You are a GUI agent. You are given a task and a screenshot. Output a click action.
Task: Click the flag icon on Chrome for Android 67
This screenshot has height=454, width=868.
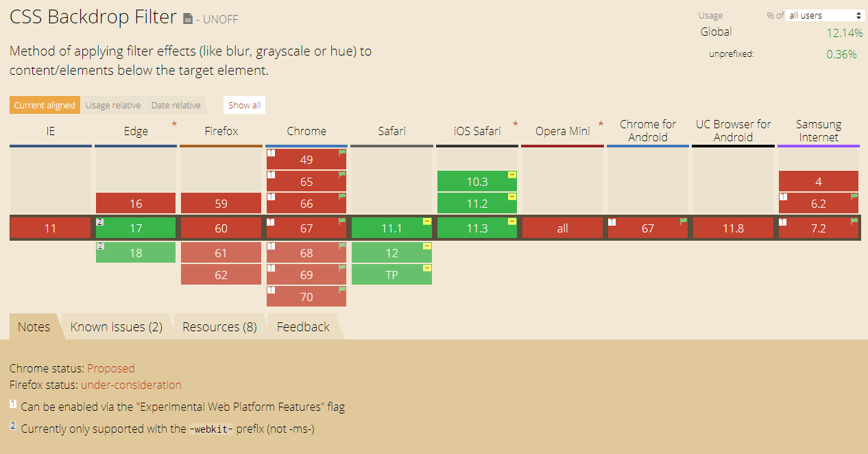pyautogui.click(x=684, y=222)
